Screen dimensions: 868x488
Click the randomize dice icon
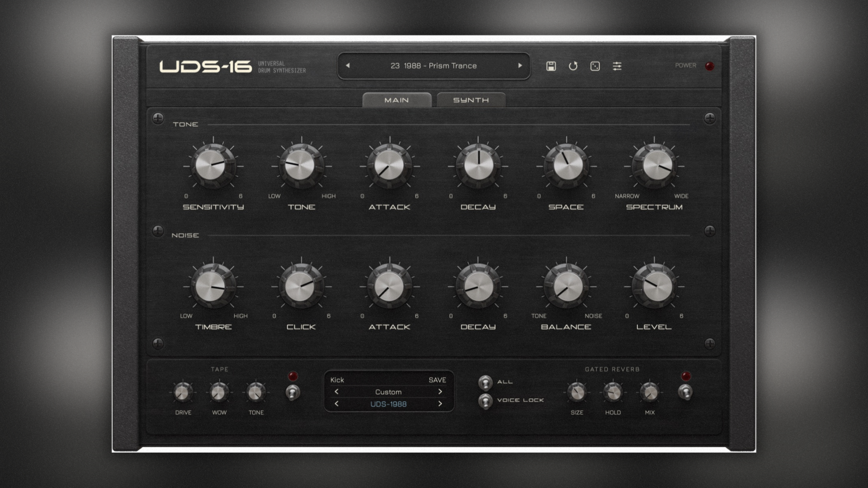tap(595, 66)
